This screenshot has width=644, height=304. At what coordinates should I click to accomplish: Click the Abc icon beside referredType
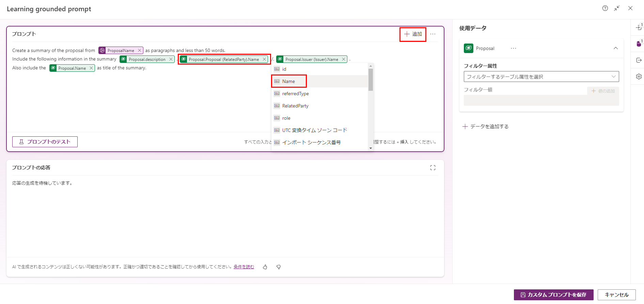[277, 94]
